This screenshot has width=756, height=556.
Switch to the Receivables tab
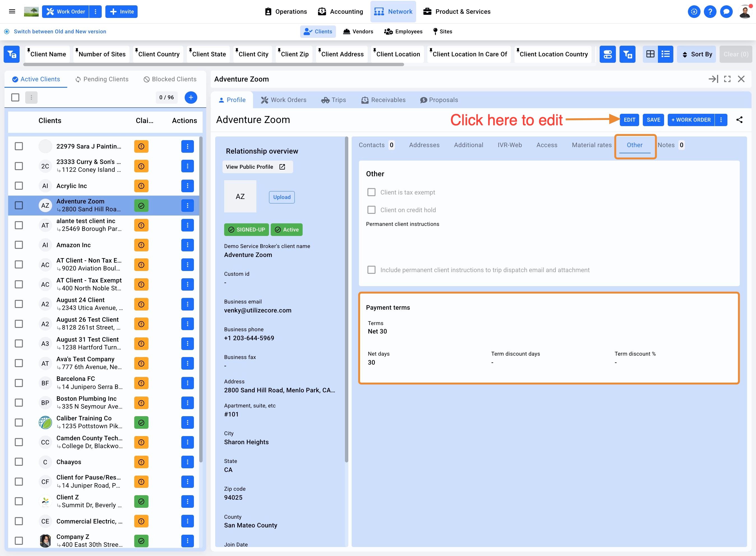click(383, 100)
